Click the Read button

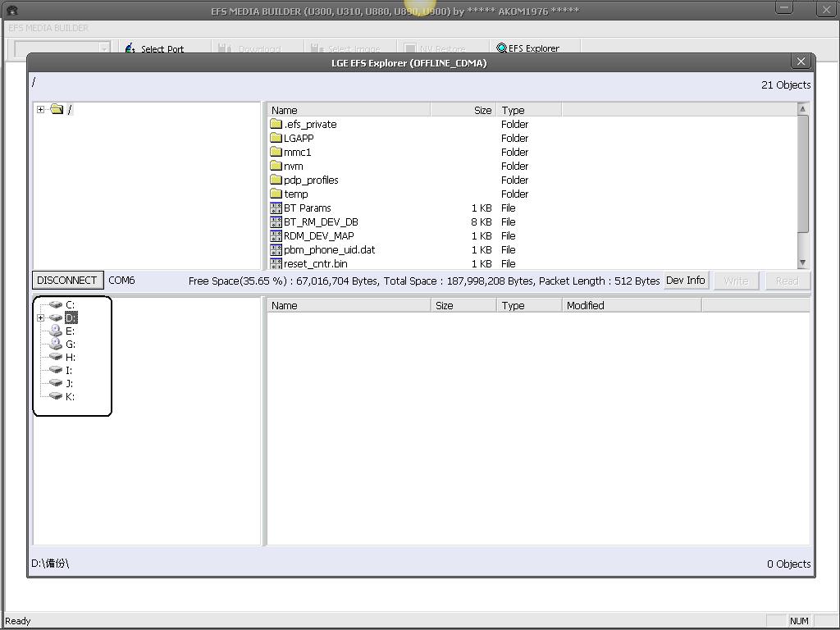pyautogui.click(x=787, y=281)
